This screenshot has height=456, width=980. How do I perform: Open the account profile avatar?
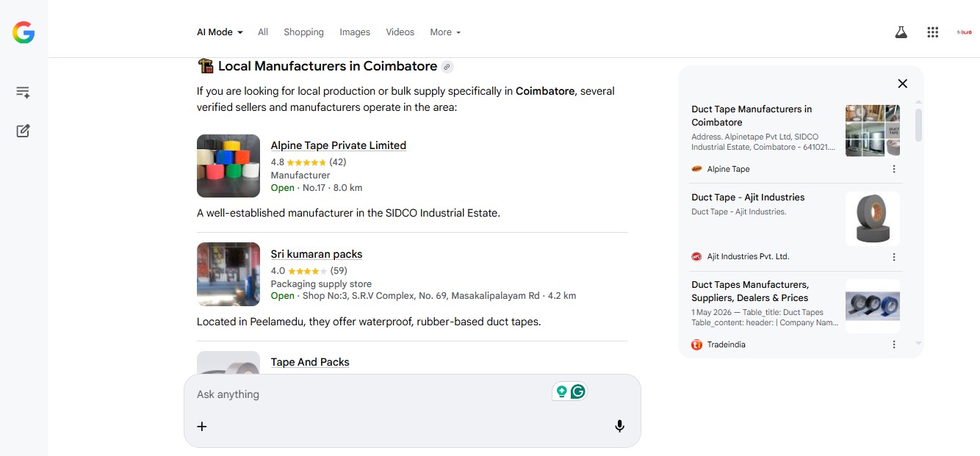[964, 32]
